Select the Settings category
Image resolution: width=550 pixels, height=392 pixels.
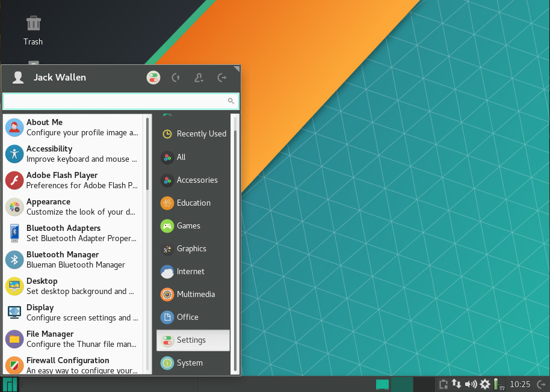pos(193,340)
